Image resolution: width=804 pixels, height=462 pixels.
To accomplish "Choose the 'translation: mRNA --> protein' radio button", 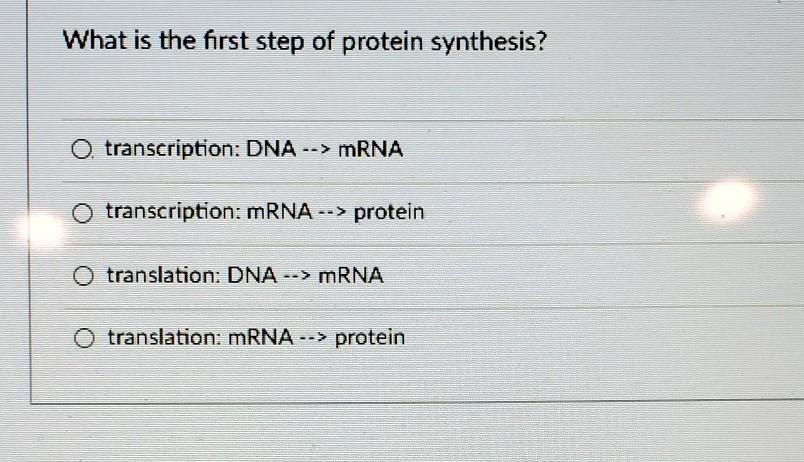I will [84, 338].
